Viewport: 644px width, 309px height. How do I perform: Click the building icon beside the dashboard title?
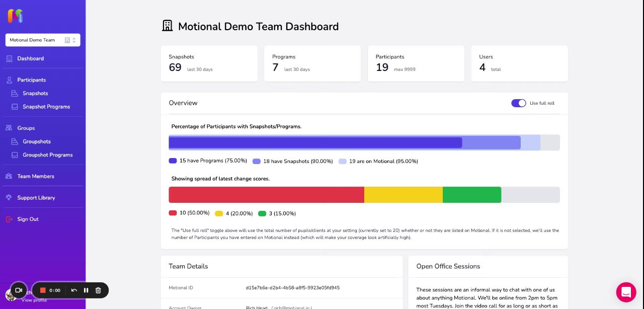167,26
